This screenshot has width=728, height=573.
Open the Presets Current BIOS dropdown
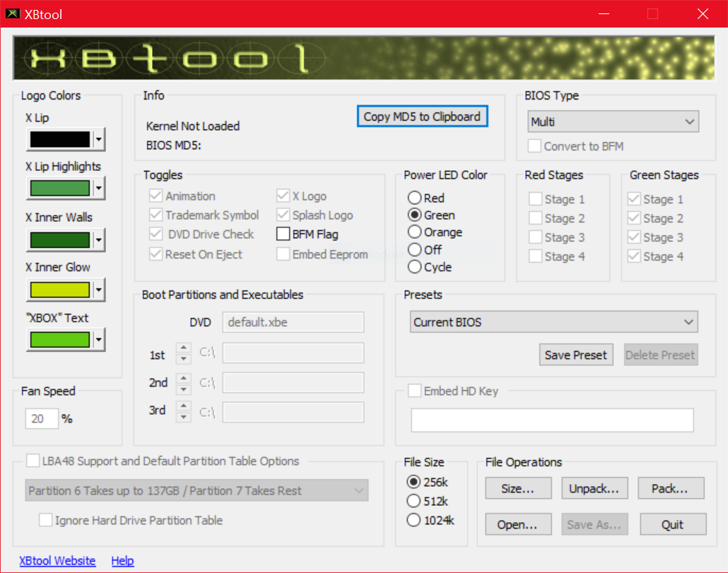click(x=553, y=322)
